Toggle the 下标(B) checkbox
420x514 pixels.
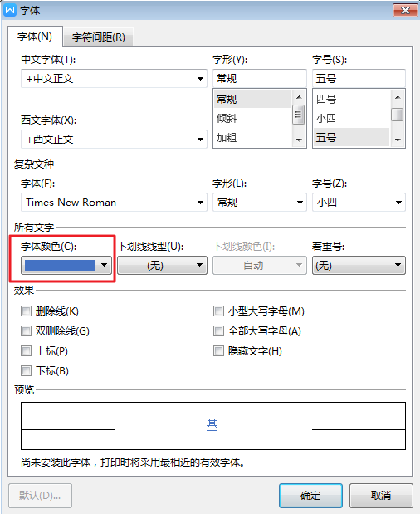[26, 370]
